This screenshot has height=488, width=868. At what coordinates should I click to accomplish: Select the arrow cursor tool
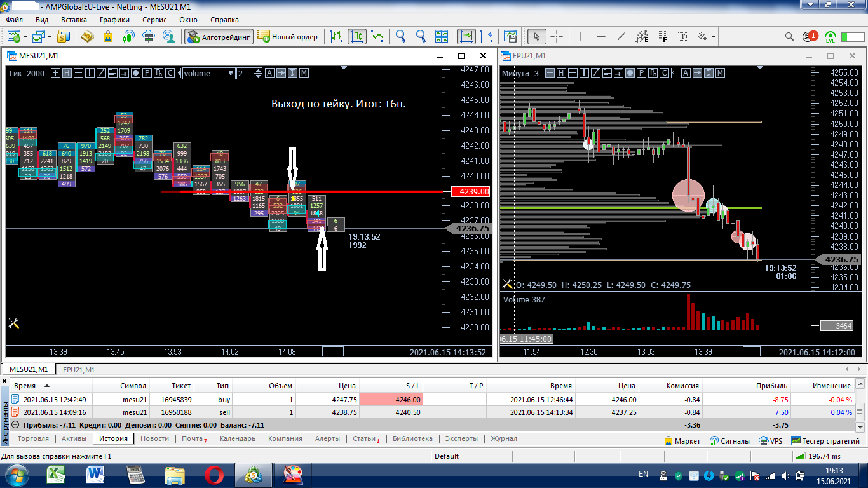pos(537,36)
